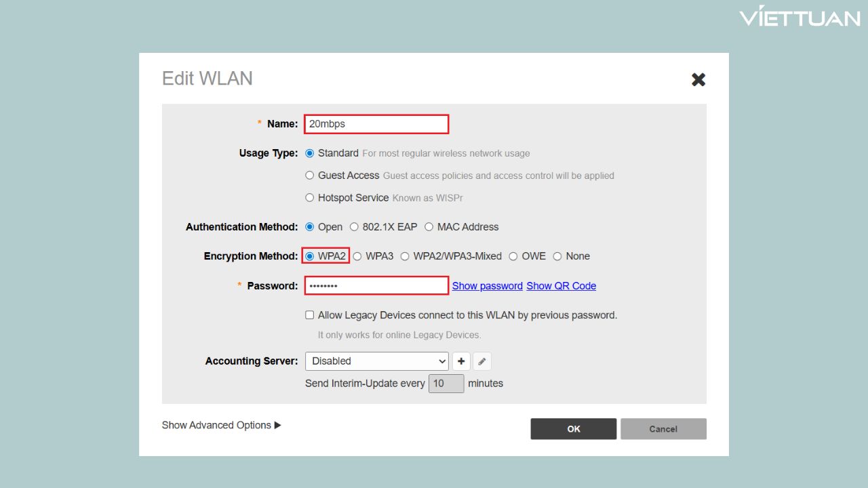This screenshot has height=488, width=868.
Task: Click the Show password link
Action: click(487, 286)
